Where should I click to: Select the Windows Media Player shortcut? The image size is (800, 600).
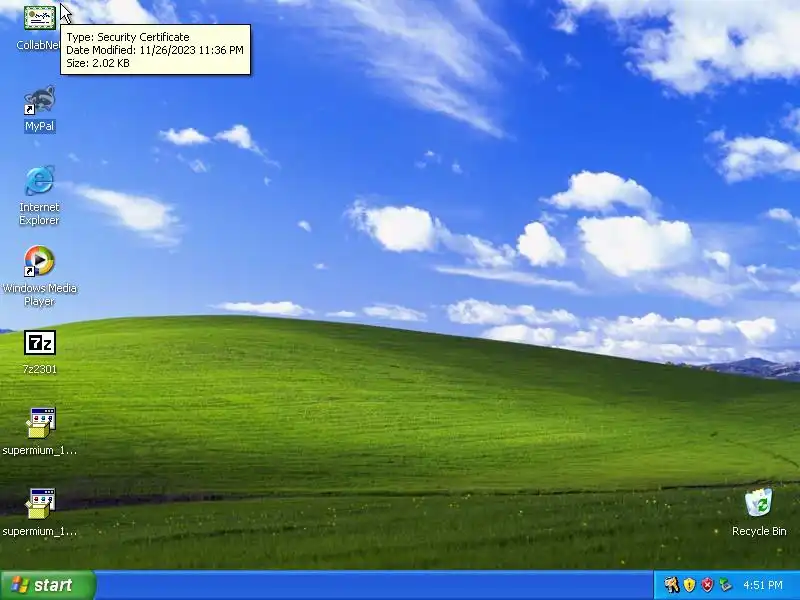click(x=39, y=261)
